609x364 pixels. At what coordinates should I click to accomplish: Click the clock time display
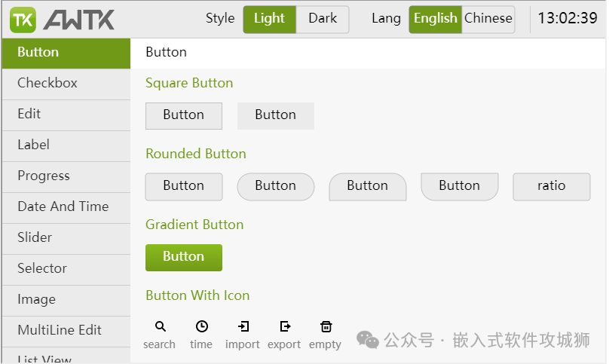[x=567, y=19]
